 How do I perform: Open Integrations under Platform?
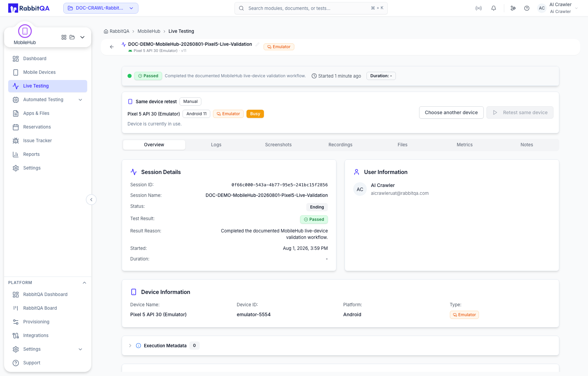click(x=48, y=336)
